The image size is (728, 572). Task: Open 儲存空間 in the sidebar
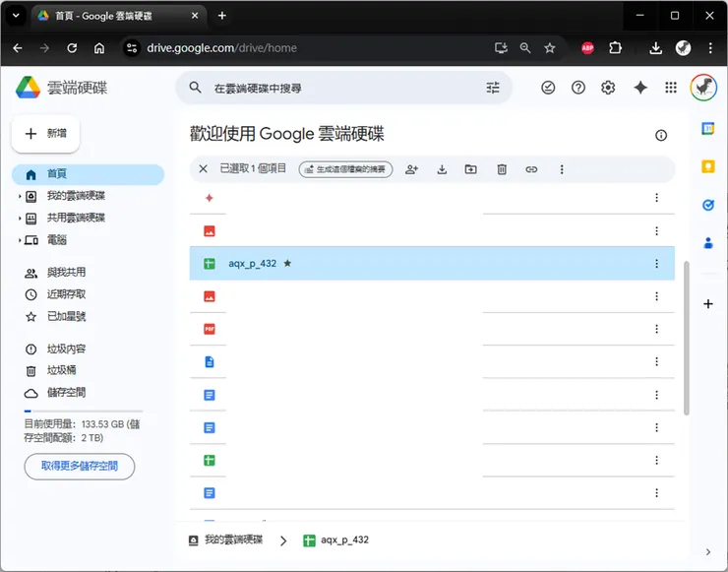(x=66, y=393)
